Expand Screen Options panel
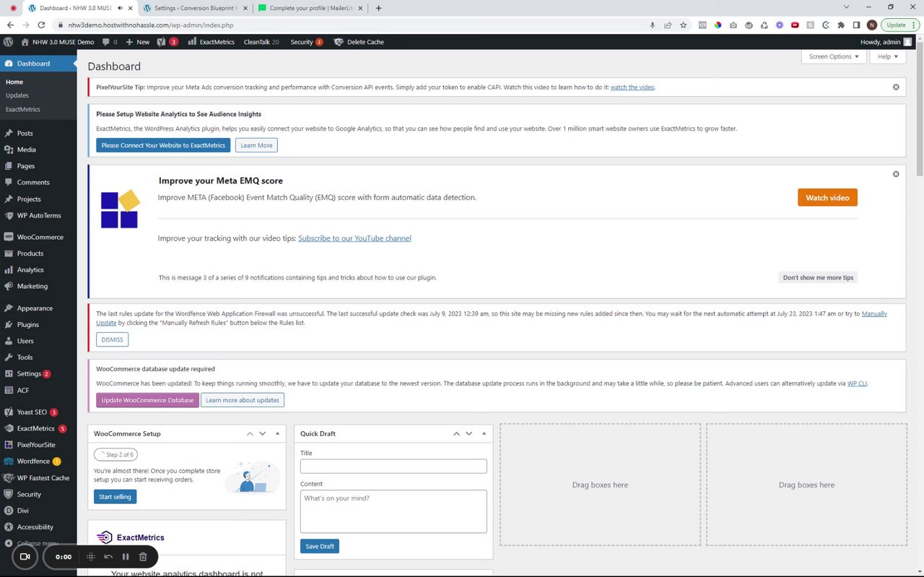924x577 pixels. coord(834,56)
